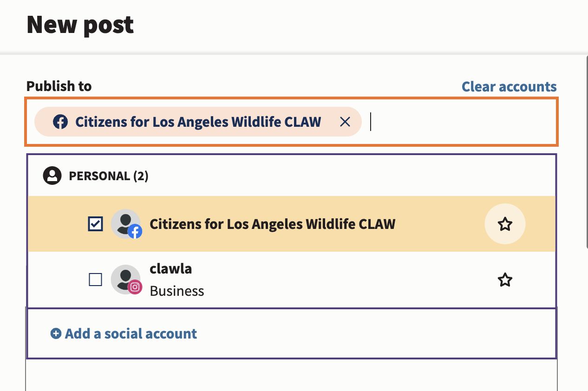Collapse the PERSONAL (2) account group

109,176
